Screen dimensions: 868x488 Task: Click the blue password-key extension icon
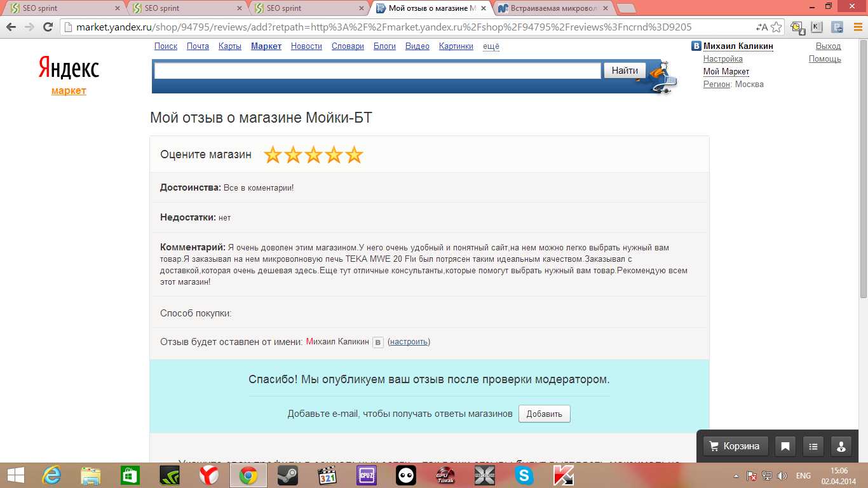[837, 27]
